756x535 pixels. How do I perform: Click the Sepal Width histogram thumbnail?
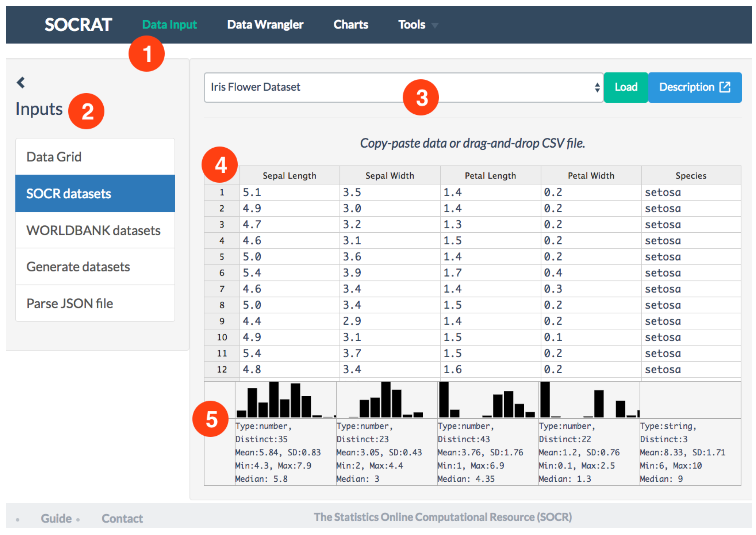[x=387, y=400]
